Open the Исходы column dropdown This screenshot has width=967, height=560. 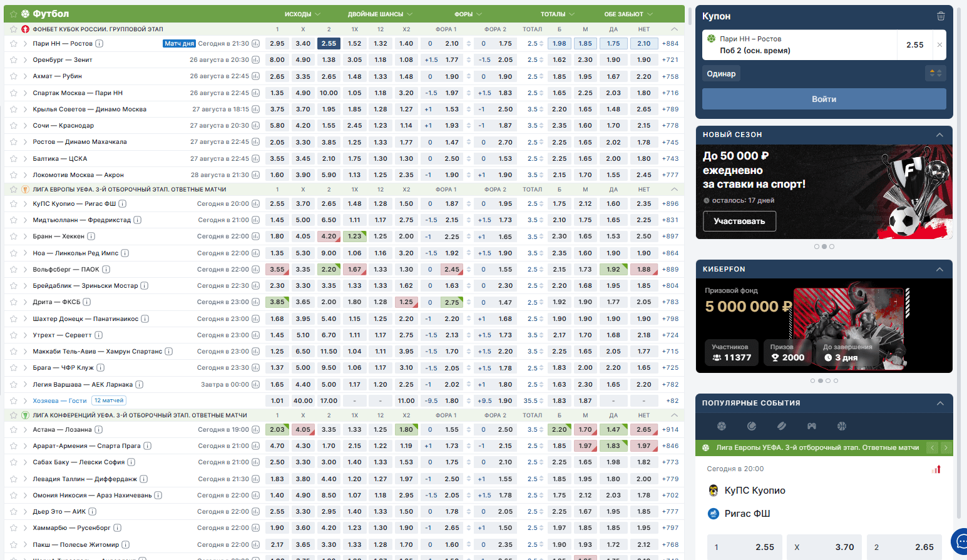point(302,14)
